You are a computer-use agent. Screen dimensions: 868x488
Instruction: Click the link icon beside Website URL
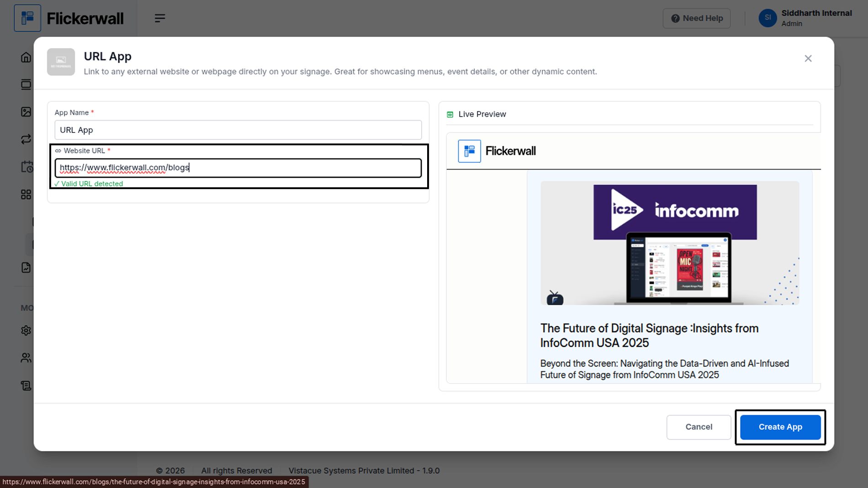(58, 151)
